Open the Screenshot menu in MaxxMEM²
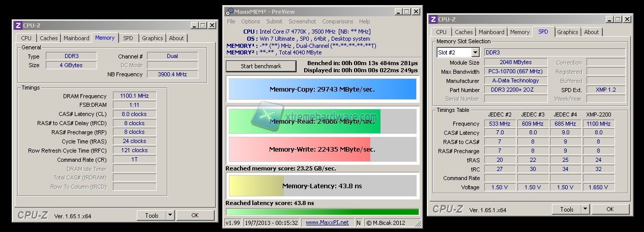The width and height of the screenshot is (644, 232). coord(302,21)
